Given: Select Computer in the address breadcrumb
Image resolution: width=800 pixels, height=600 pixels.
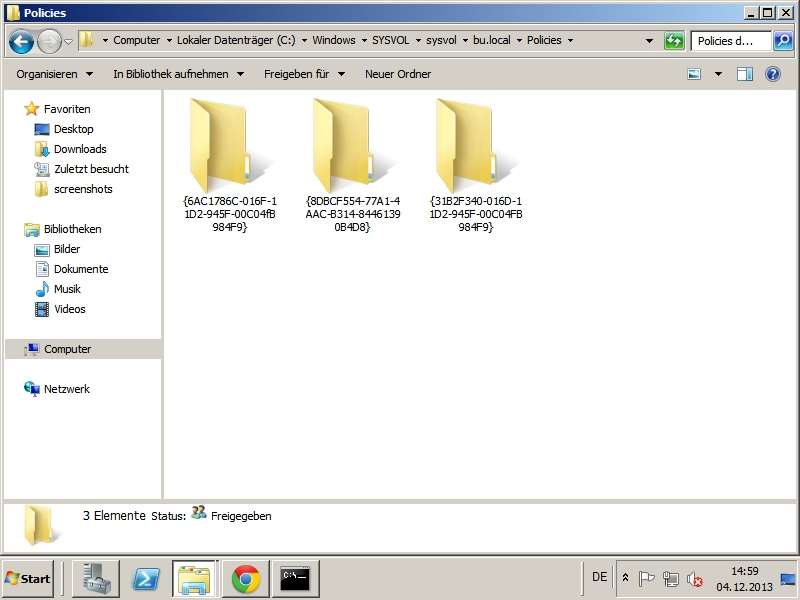Looking at the screenshot, I should click(x=136, y=40).
